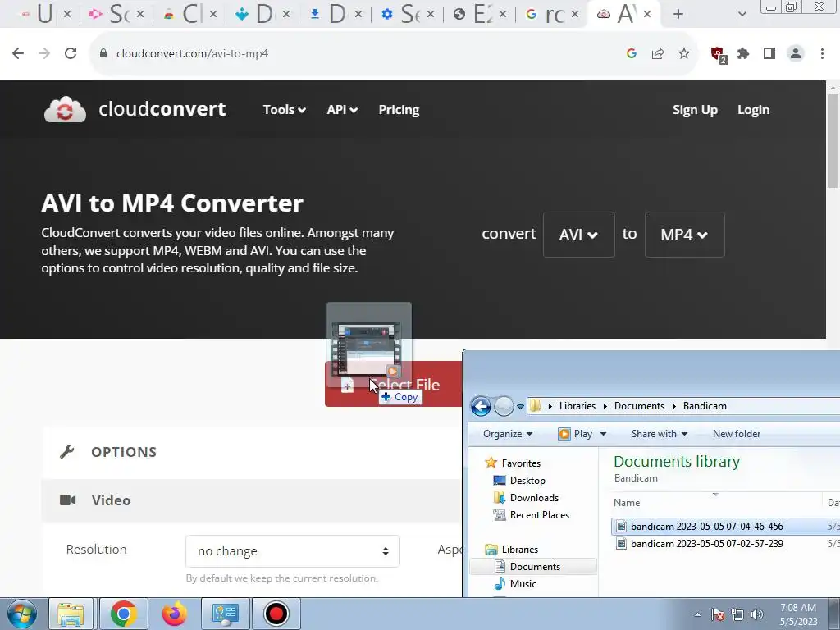The width and height of the screenshot is (840, 630).
Task: Open the tab search chevron
Action: [742, 14]
